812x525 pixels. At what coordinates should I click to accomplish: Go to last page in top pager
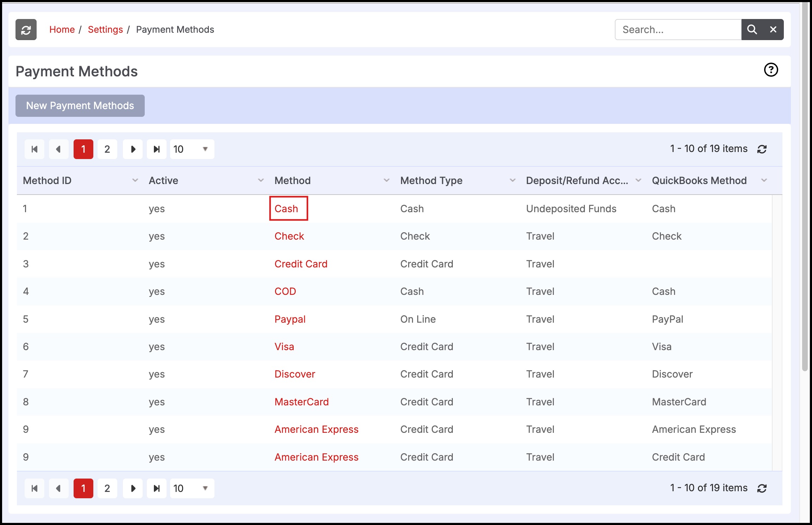coord(157,149)
